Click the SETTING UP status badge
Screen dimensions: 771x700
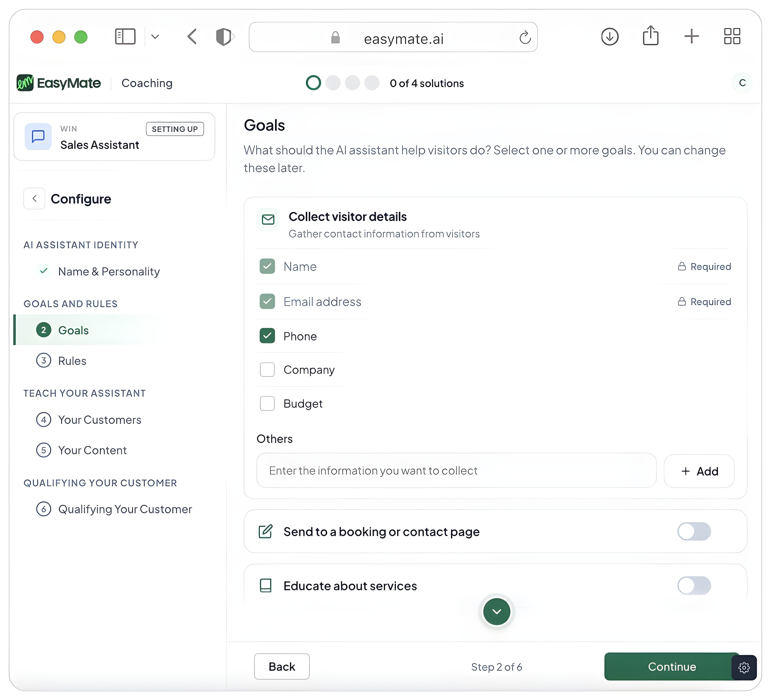click(x=175, y=129)
